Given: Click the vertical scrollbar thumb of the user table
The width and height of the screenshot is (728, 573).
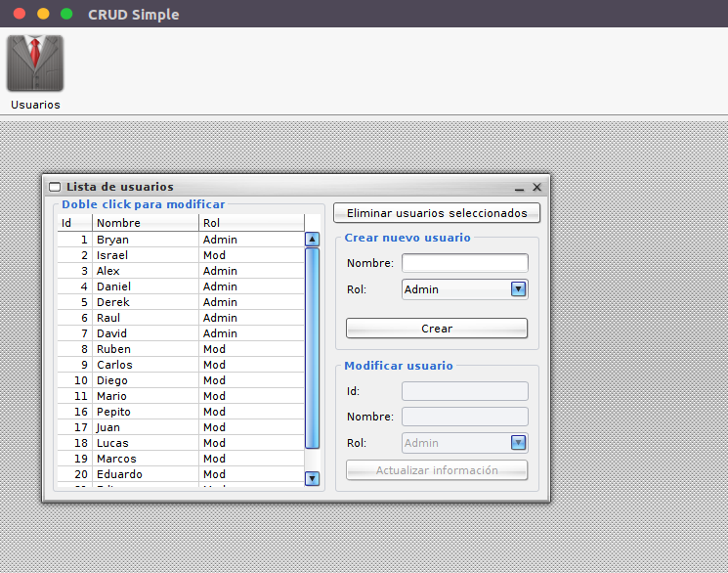Looking at the screenshot, I should pos(312,348).
